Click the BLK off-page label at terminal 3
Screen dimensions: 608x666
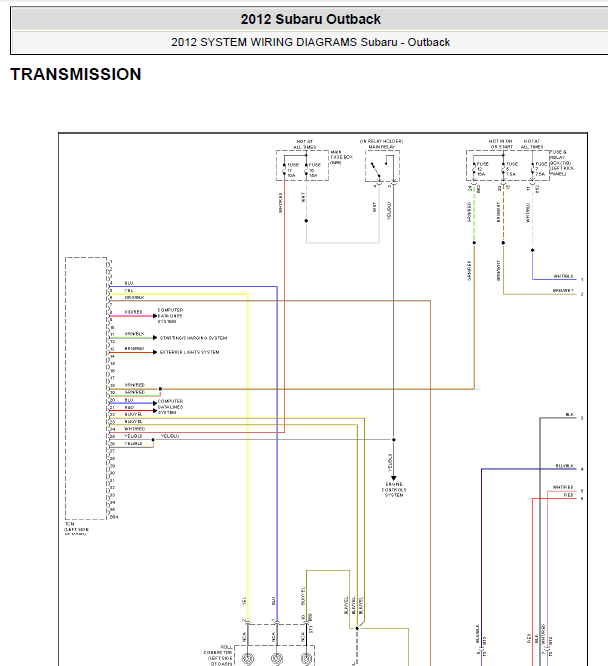click(x=569, y=415)
